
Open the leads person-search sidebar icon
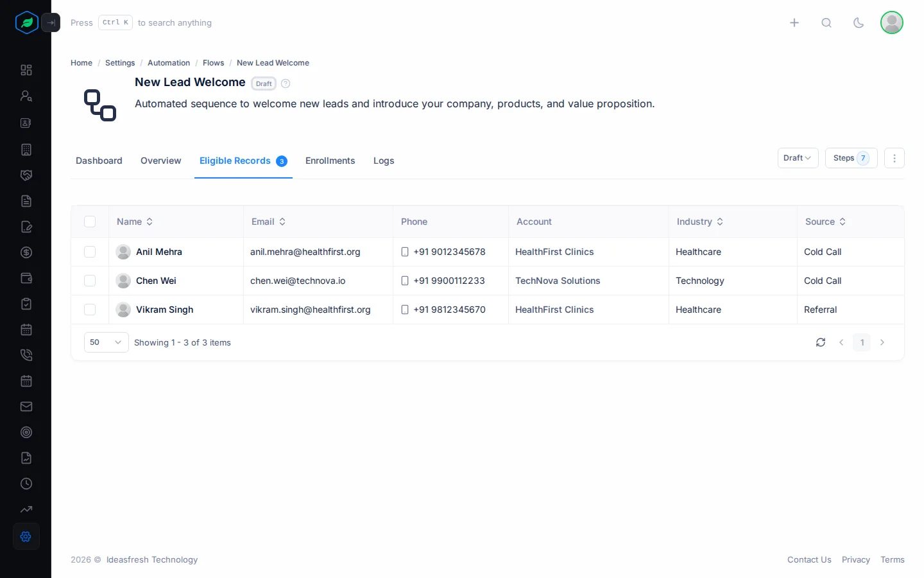(x=26, y=96)
